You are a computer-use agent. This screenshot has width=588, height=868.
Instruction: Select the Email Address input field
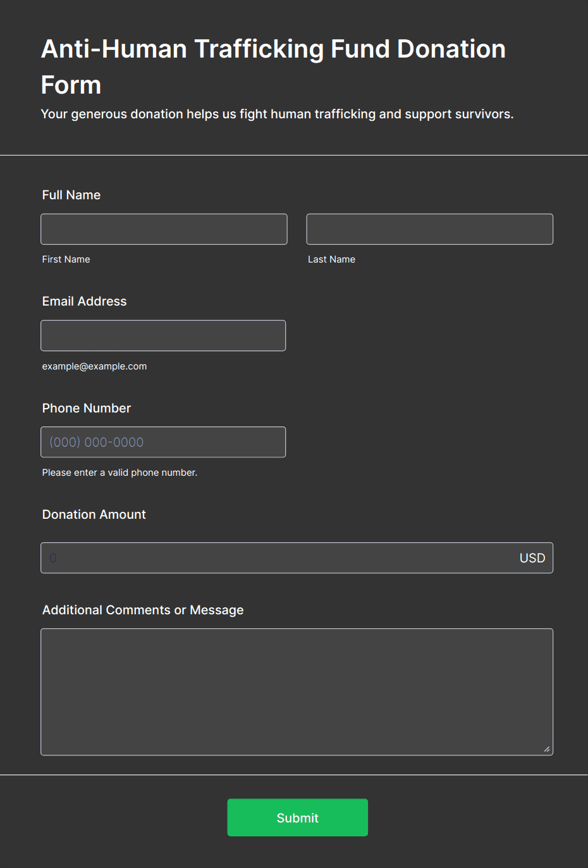(163, 335)
